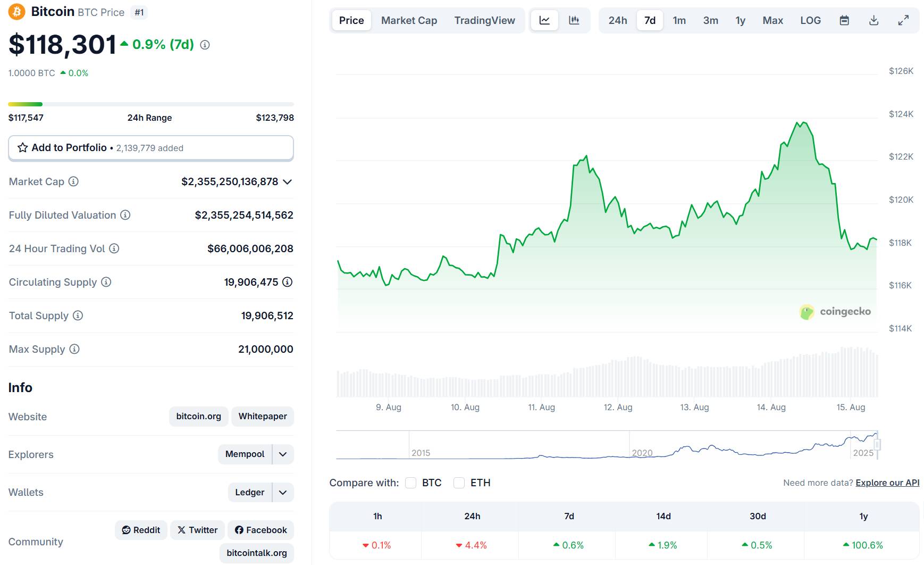Open bitcoin.org website link
The height and width of the screenshot is (565, 924).
(x=198, y=416)
